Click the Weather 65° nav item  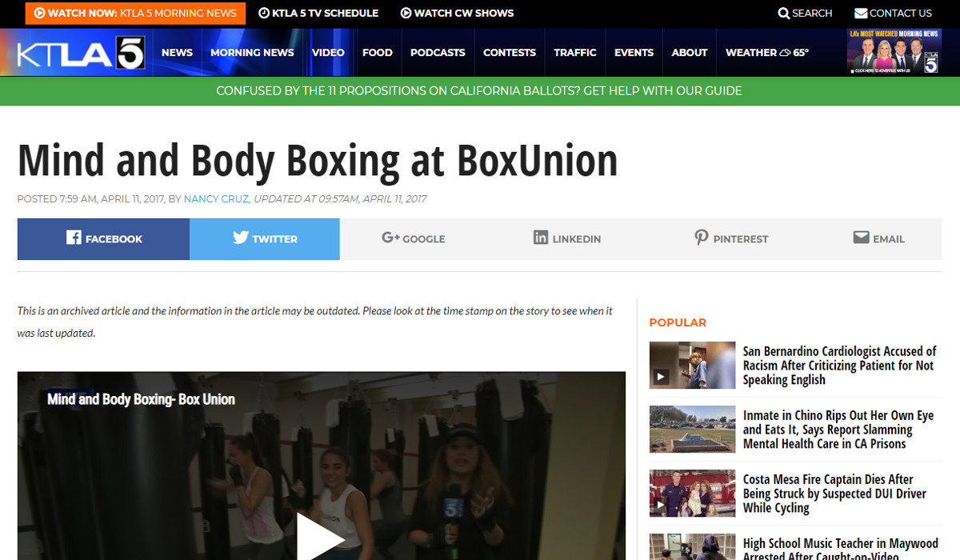766,53
